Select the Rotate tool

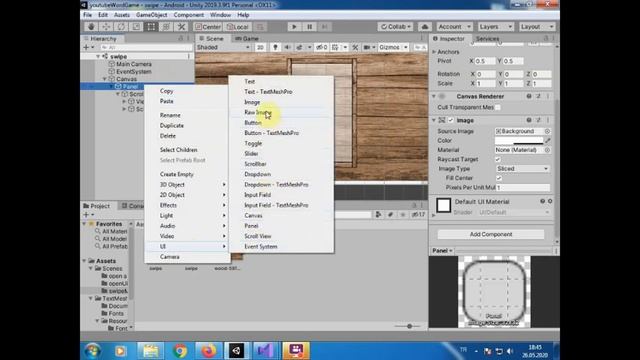click(121, 27)
